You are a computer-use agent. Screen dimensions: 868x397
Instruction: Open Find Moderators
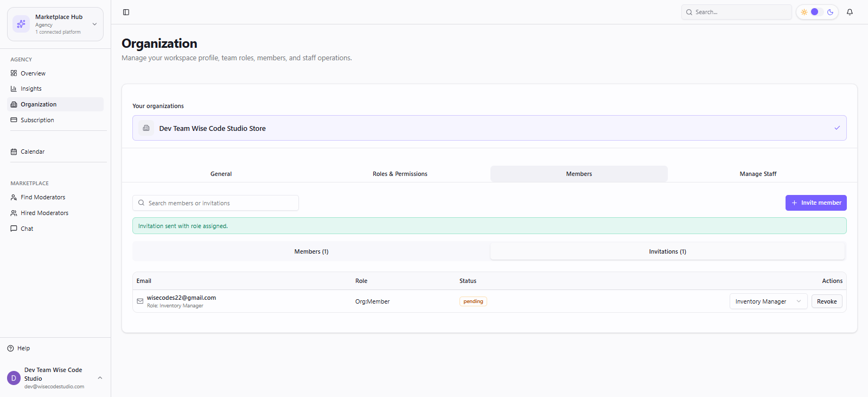coord(55,197)
